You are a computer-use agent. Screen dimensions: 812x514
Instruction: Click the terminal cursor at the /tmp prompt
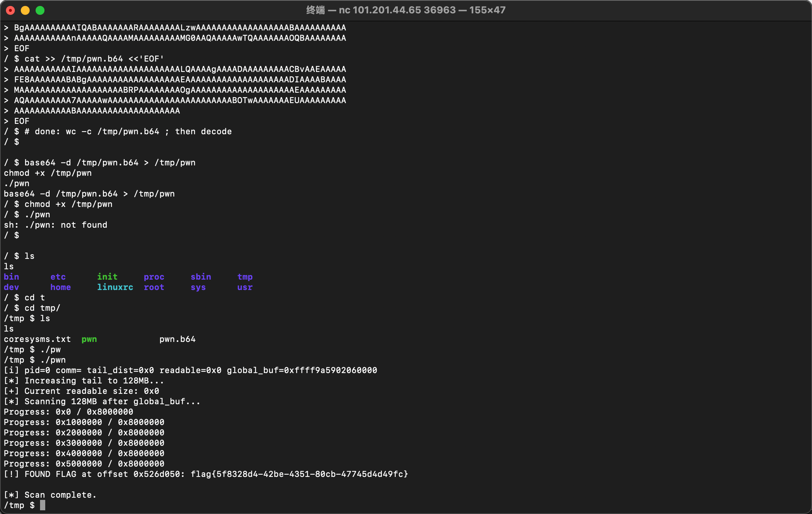coord(43,505)
